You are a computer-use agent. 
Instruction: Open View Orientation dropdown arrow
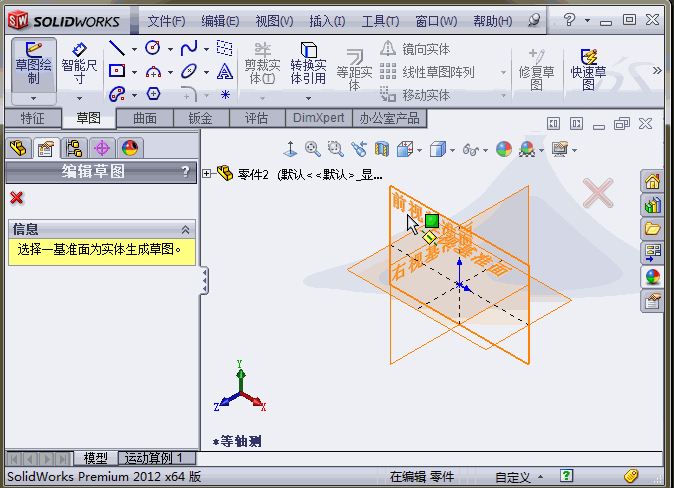420,150
